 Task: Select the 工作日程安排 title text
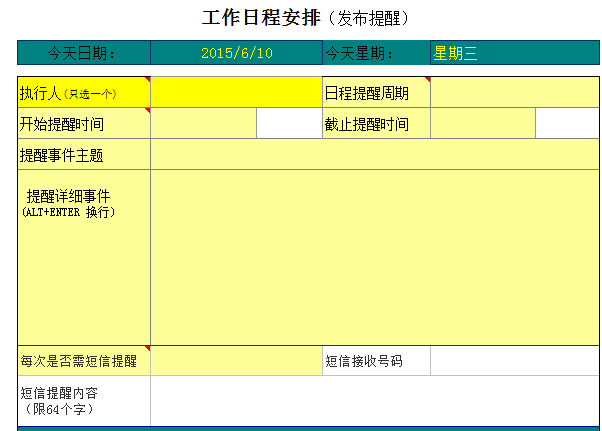click(x=264, y=18)
